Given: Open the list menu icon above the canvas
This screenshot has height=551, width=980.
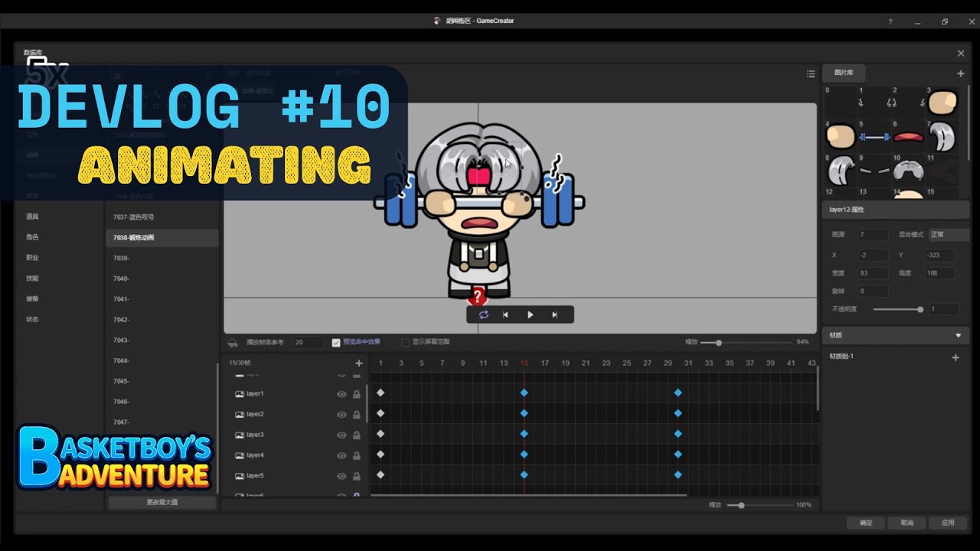Looking at the screenshot, I should pos(811,74).
